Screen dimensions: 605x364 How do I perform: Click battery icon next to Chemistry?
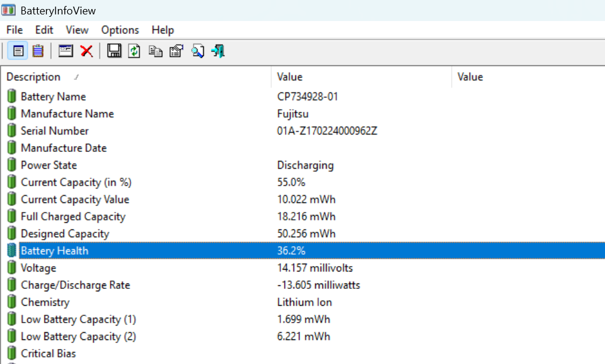tap(12, 302)
